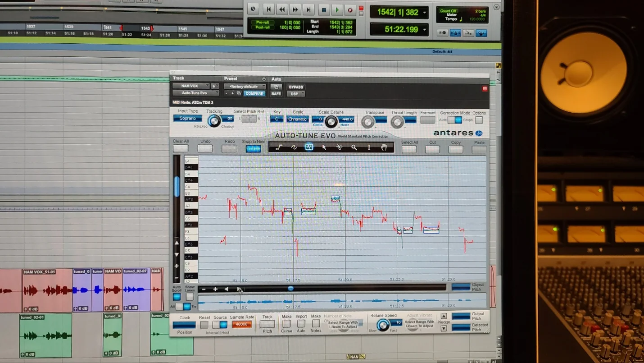Toggle the Formant button
644x363 pixels.
[x=427, y=120]
